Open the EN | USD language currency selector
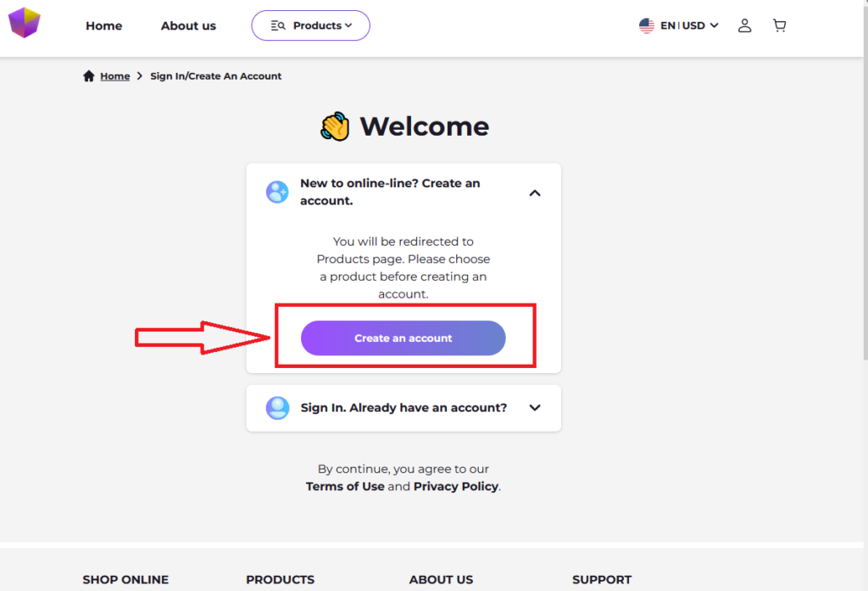 click(x=688, y=25)
